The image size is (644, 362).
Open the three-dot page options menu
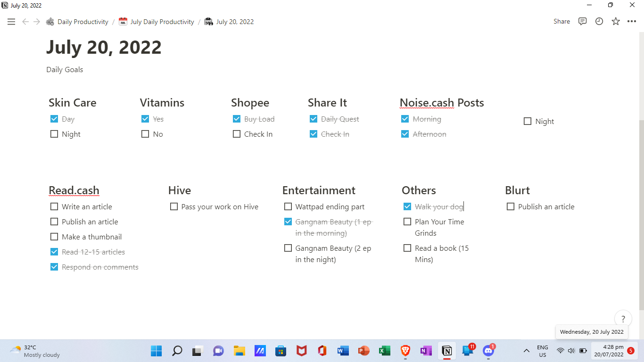tap(632, 21)
